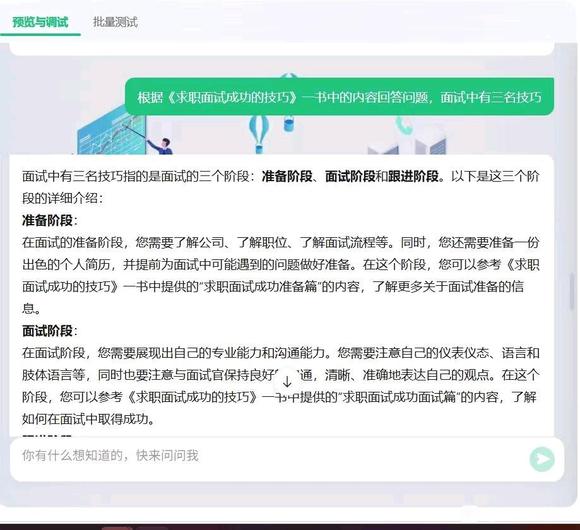
Task: Jump to bottom with the down-arrow button
Action: pos(287,381)
